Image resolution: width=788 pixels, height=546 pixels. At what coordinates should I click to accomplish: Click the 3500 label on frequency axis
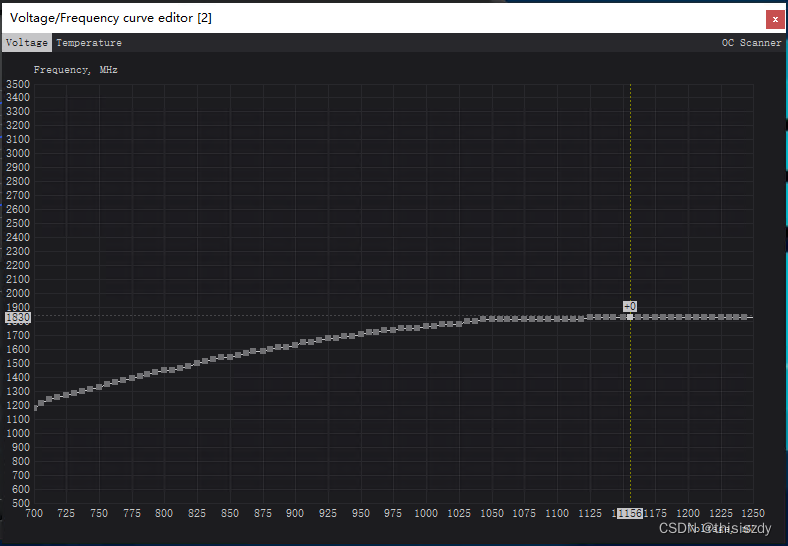tap(18, 84)
